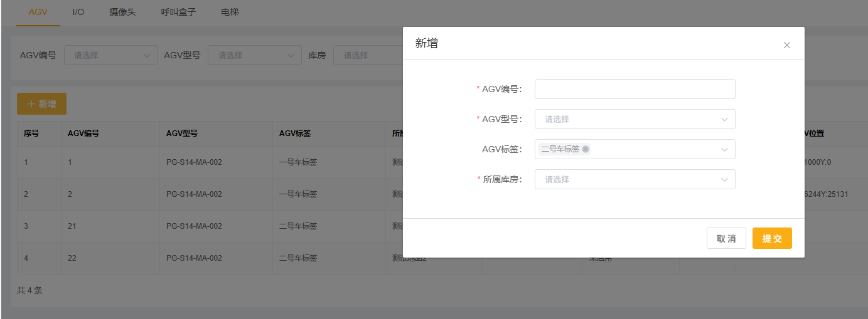Switch to the I/O tab
This screenshot has height=319, width=868.
[x=78, y=12]
